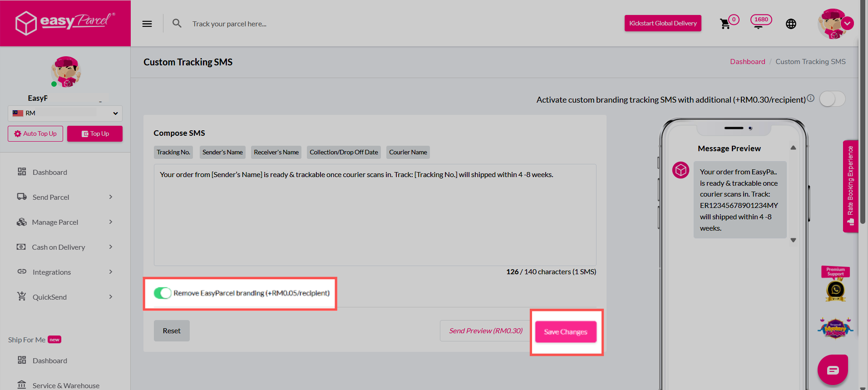Image resolution: width=868 pixels, height=390 pixels.
Task: Open the profile dropdown arrow badge
Action: click(x=847, y=23)
